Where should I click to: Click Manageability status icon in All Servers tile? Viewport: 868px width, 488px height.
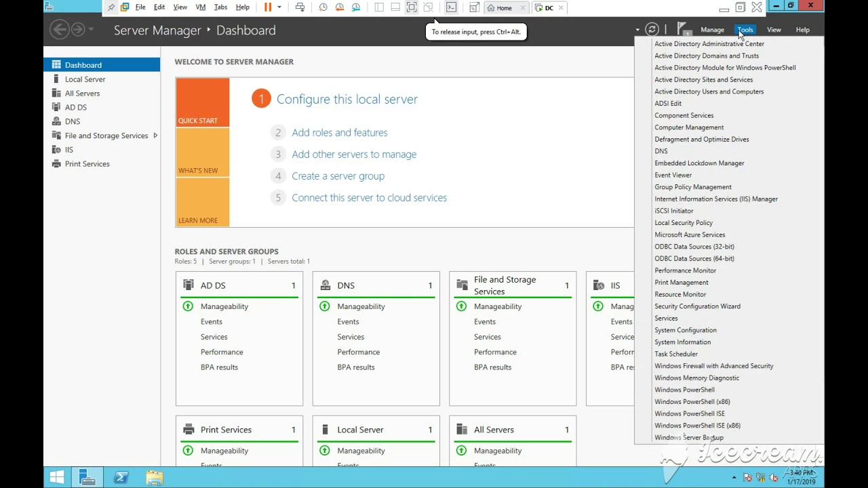point(462,451)
